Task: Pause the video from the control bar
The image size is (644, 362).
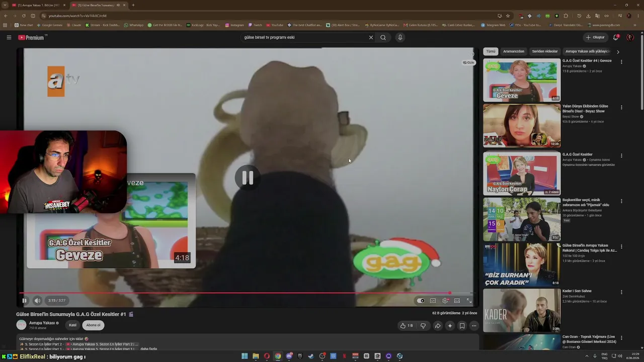Action: point(24,301)
